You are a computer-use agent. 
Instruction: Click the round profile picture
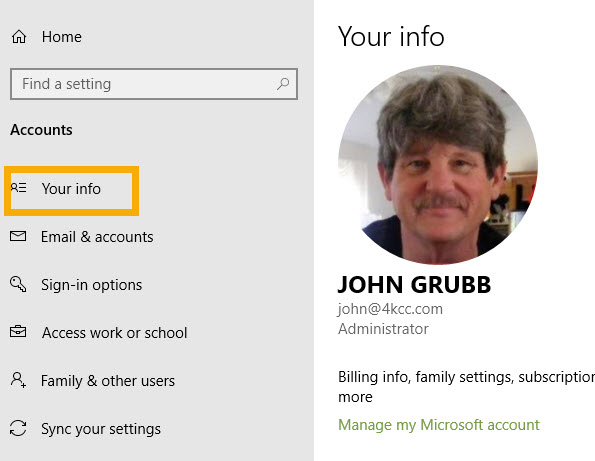click(438, 165)
